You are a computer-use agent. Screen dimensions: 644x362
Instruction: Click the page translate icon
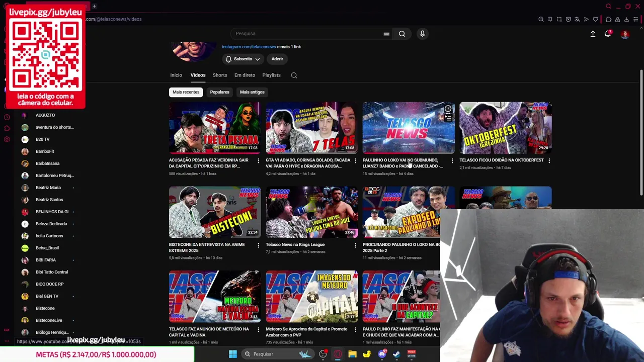point(577,20)
